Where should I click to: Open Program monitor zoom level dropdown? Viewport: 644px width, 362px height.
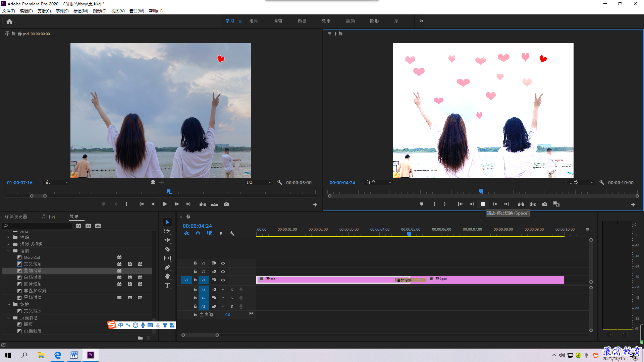(379, 183)
